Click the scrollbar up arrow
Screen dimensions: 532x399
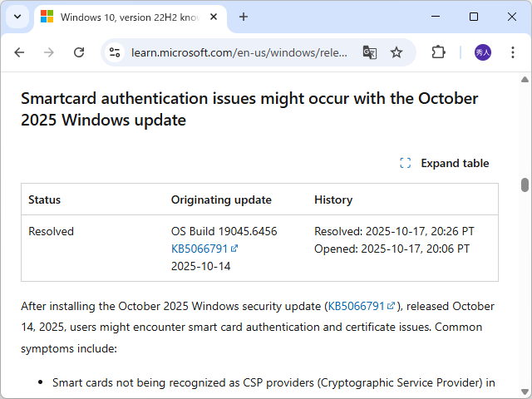point(525,79)
